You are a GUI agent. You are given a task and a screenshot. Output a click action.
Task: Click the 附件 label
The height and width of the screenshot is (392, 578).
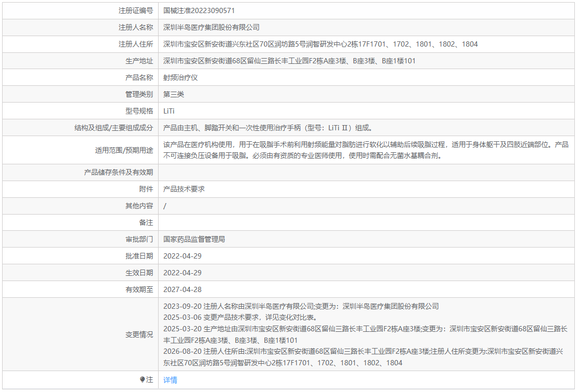click(146, 189)
